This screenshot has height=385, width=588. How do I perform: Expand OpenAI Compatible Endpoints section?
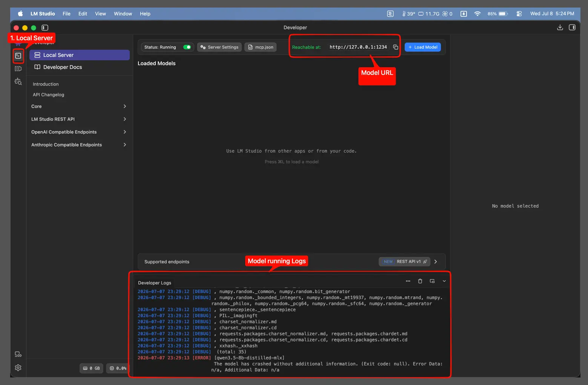pyautogui.click(x=80, y=132)
